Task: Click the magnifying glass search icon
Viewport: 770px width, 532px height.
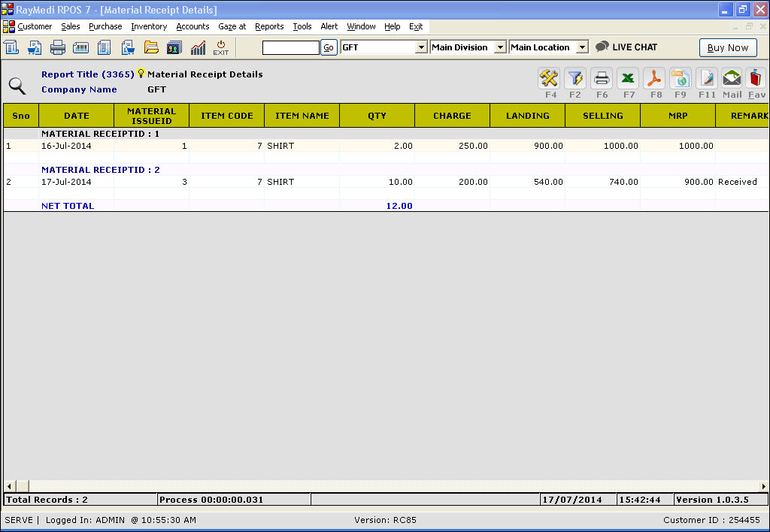Action: (17, 86)
